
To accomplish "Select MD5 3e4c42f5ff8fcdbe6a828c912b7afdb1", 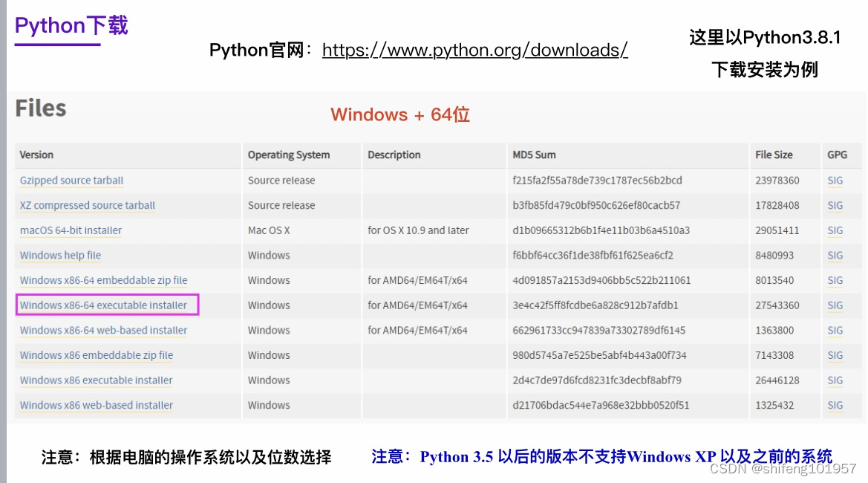I will point(595,305).
